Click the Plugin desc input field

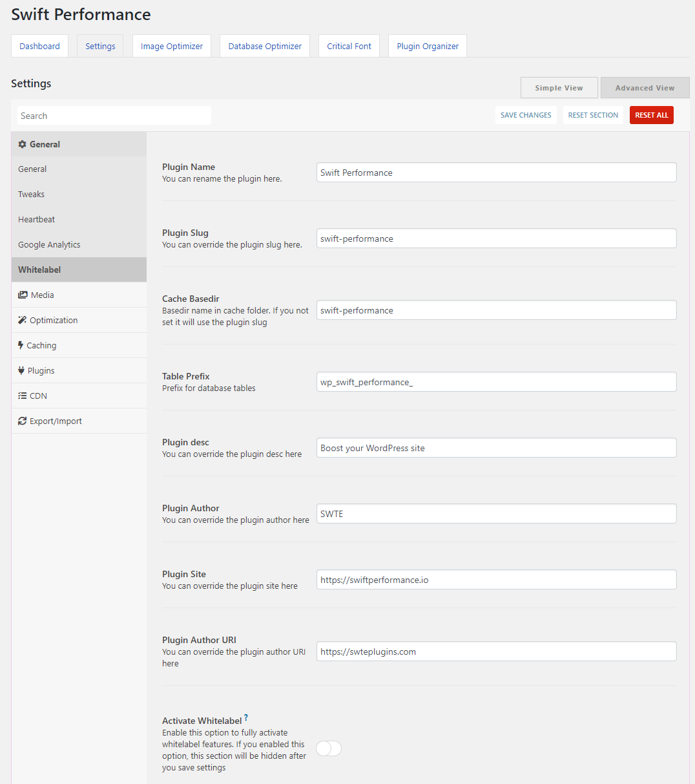tap(497, 448)
